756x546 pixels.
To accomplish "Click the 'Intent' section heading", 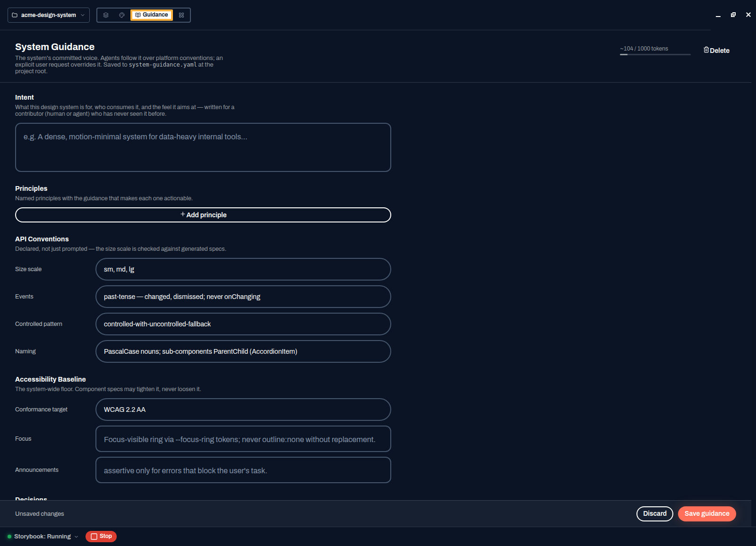I will [x=25, y=97].
